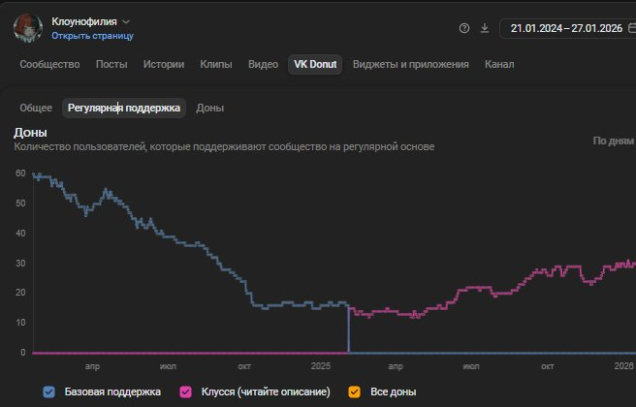Select the Регулярная поддержка sub-tab

[124, 108]
